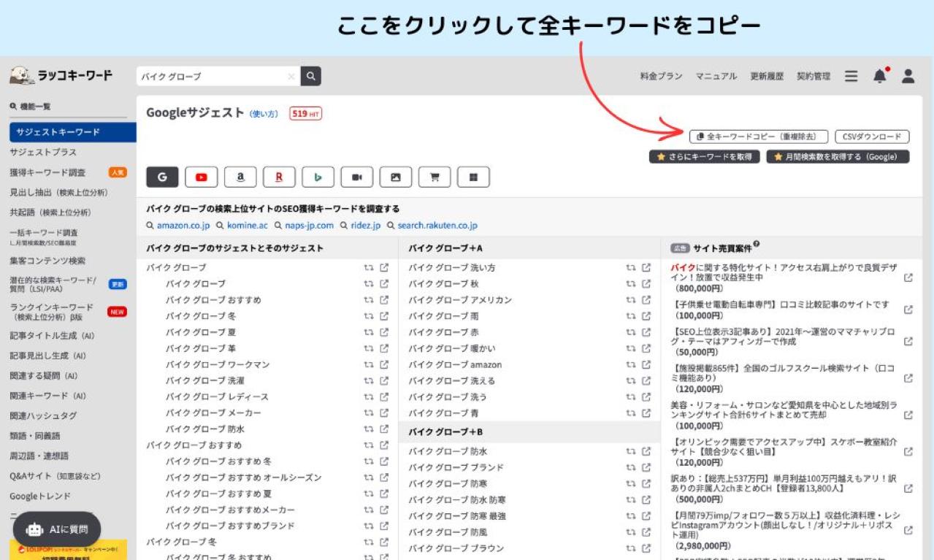Image resolution: width=934 pixels, height=560 pixels.
Task: Select the shopping cart source icon
Action: [435, 177]
